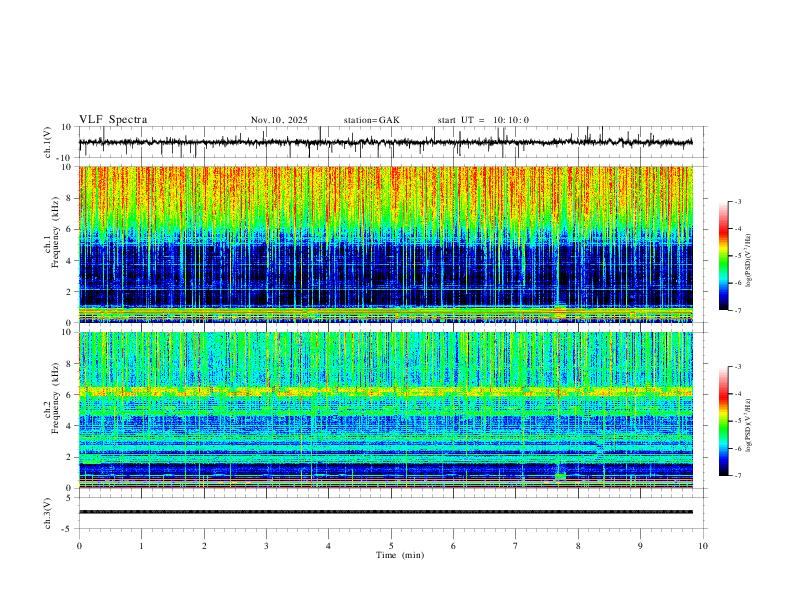
Task: Click the ch.2 spectrogram plot area
Action: (386, 410)
